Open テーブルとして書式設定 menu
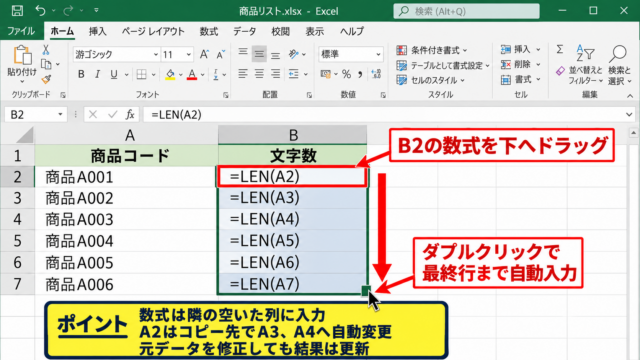 pos(443,65)
